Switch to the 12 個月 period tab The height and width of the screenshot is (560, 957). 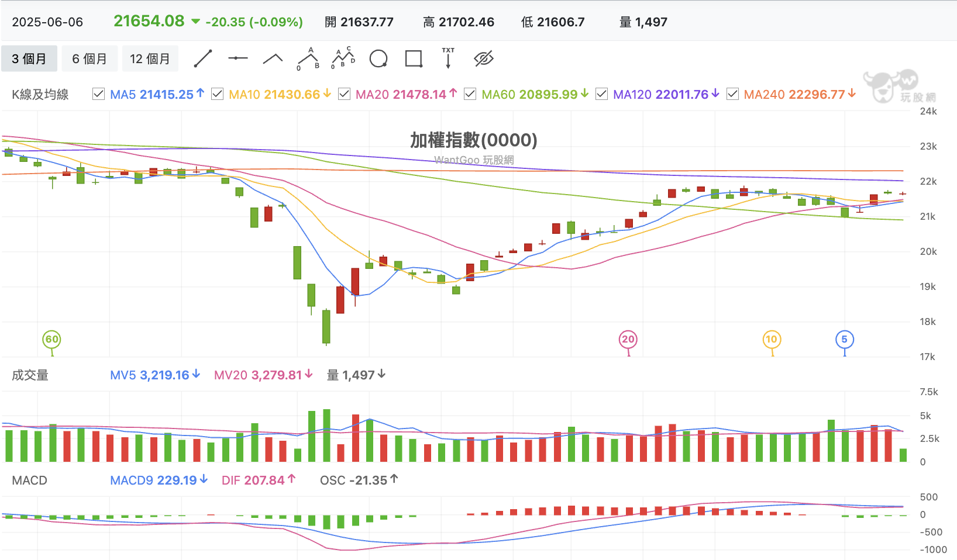pos(150,58)
